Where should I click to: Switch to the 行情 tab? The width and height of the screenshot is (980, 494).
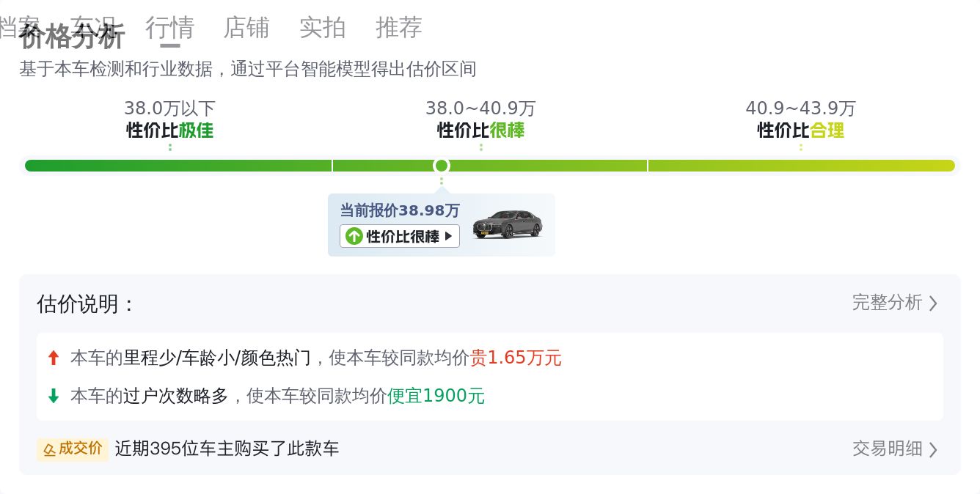pos(169,28)
